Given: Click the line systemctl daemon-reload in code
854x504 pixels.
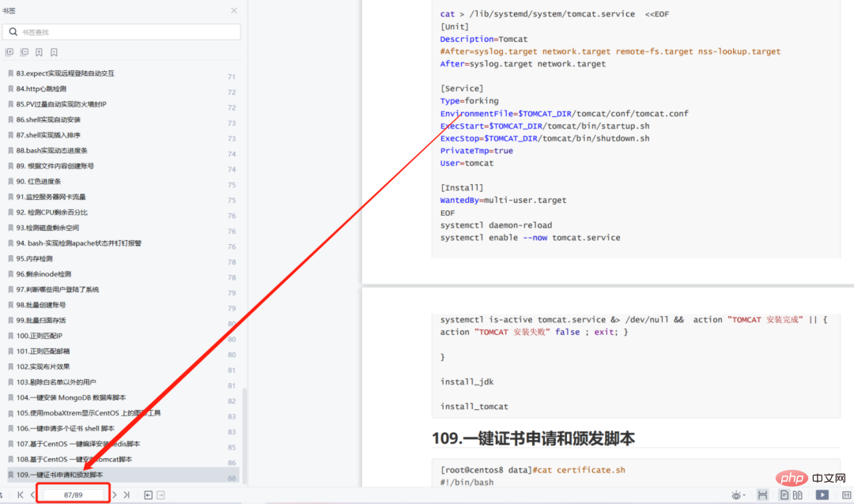Looking at the screenshot, I should 496,225.
